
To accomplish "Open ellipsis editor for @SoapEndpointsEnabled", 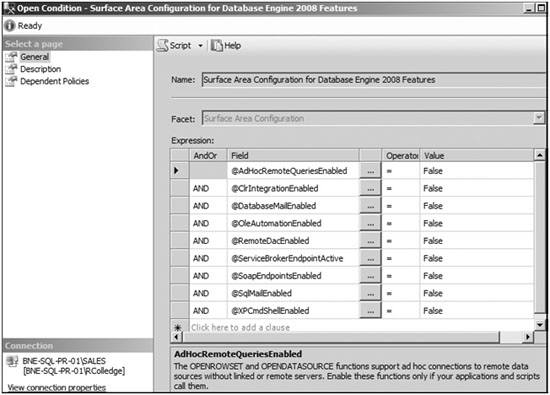I will point(370,276).
